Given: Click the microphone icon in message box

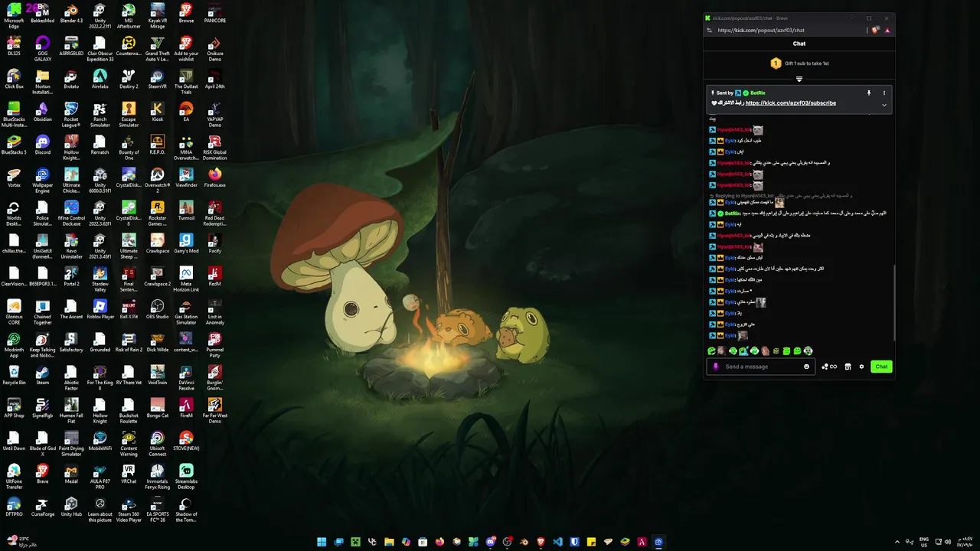Looking at the screenshot, I should [x=716, y=367].
